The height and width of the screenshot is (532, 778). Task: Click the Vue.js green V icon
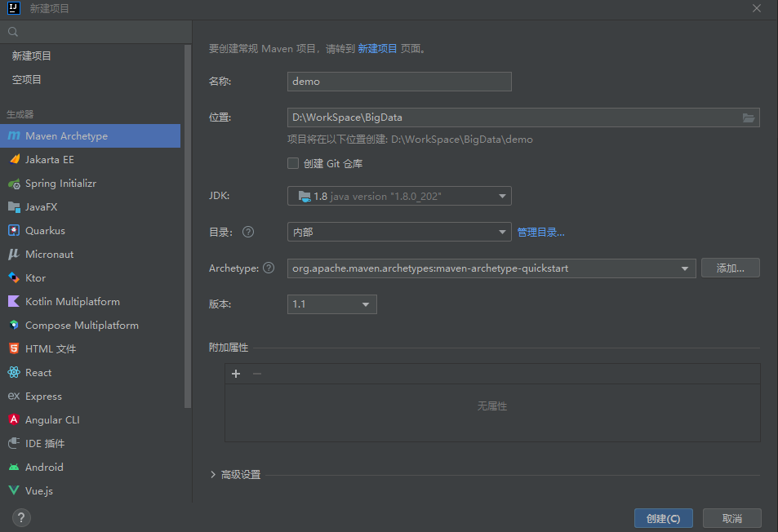(14, 490)
